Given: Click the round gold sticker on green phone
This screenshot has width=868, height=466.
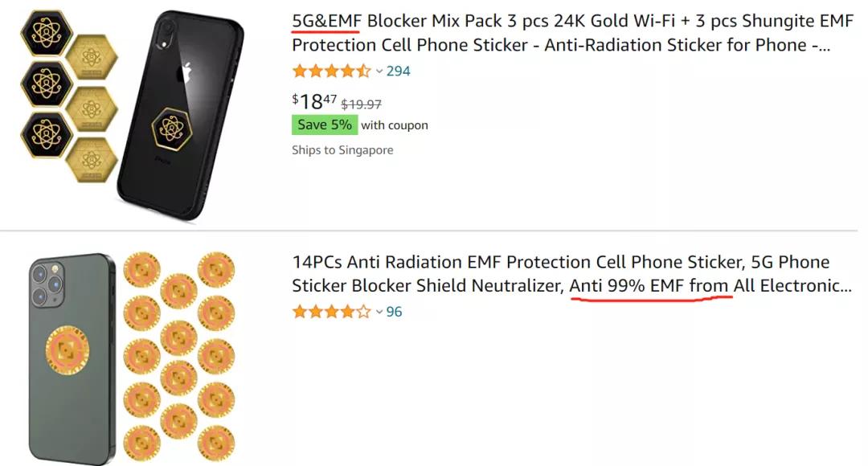Looking at the screenshot, I should pyautogui.click(x=68, y=354).
